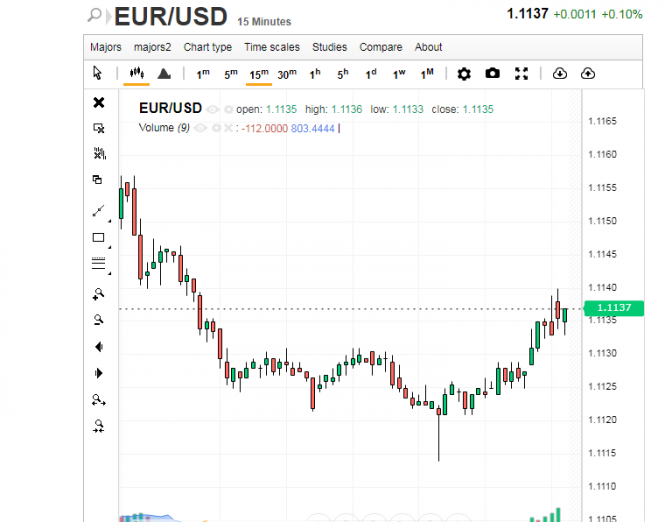Upload chart data cloud icon
The height and width of the screenshot is (522, 665).
click(x=588, y=74)
